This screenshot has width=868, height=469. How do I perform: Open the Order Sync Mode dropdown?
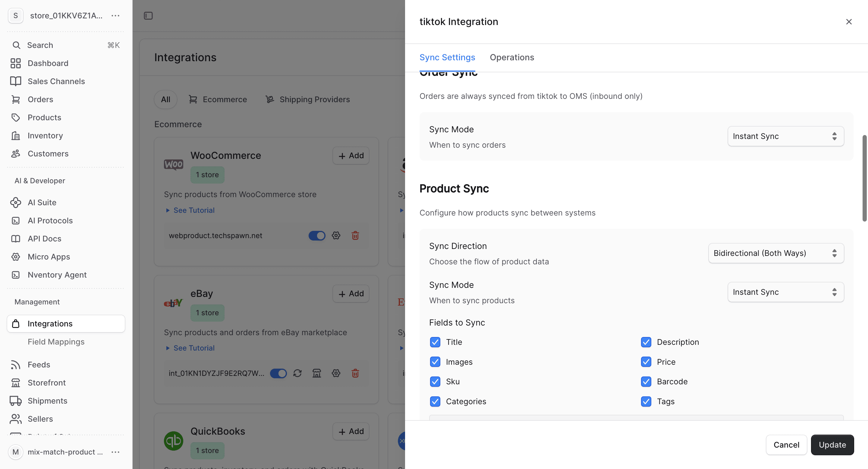coord(786,137)
